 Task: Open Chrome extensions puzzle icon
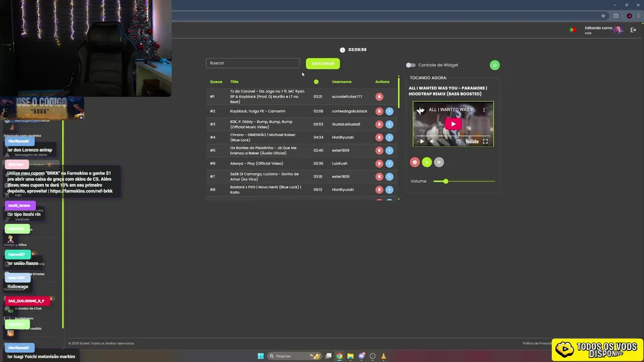pos(616,16)
